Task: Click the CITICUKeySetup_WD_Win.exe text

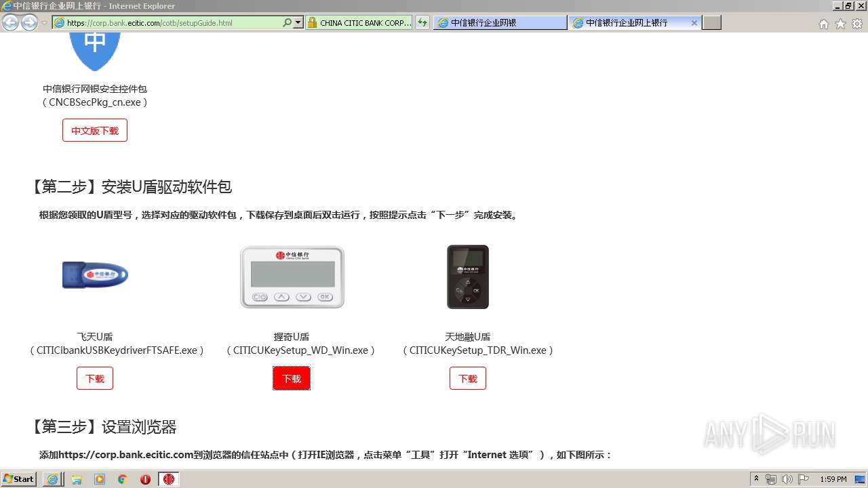Action: point(300,350)
